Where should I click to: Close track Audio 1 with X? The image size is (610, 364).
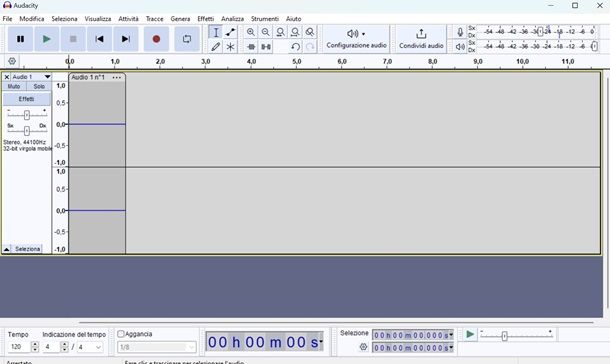point(7,77)
